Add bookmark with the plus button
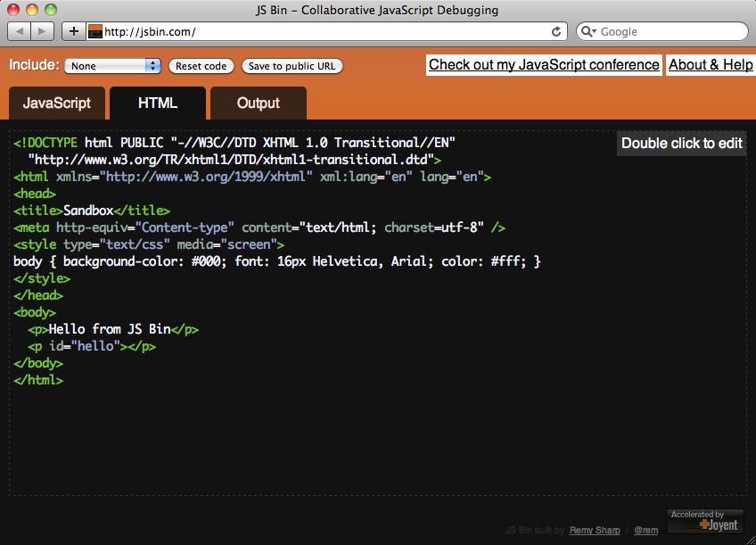This screenshot has height=545, width=756. click(x=74, y=32)
